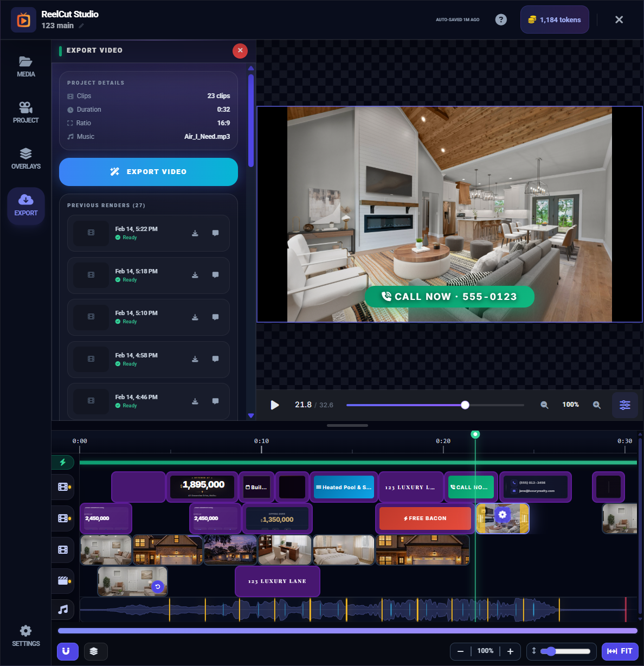The width and height of the screenshot is (644, 666).
Task: Toggle the lightning bolt track header
Action: tap(63, 462)
